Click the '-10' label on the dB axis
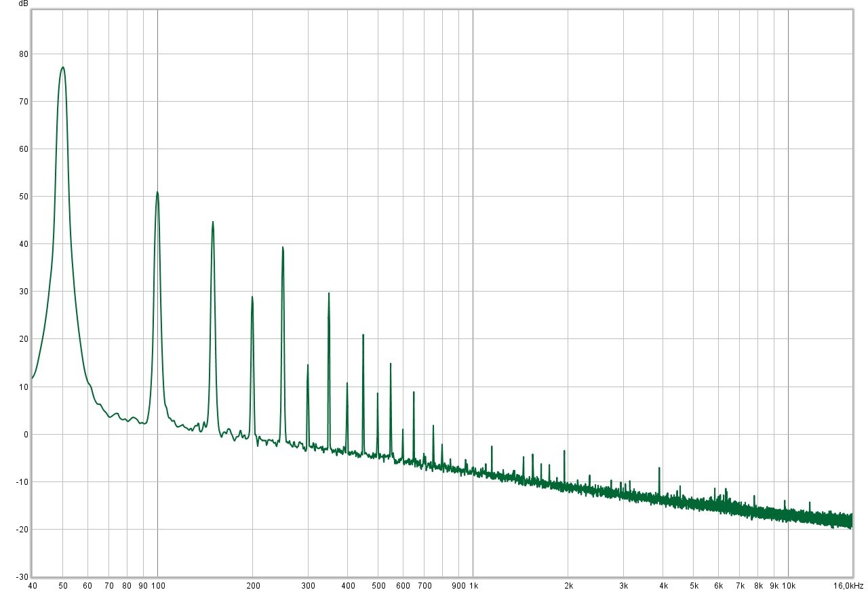Image resolution: width=868 pixels, height=592 pixels. [22, 482]
